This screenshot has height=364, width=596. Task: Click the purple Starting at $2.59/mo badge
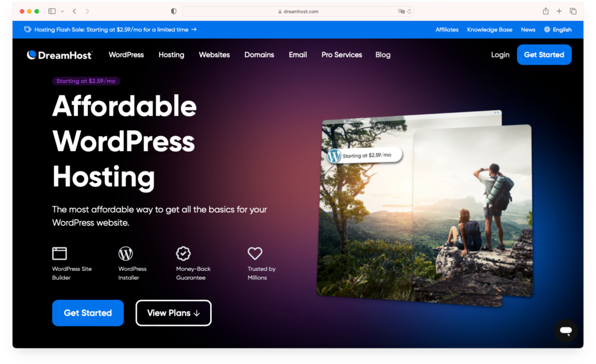pos(86,81)
